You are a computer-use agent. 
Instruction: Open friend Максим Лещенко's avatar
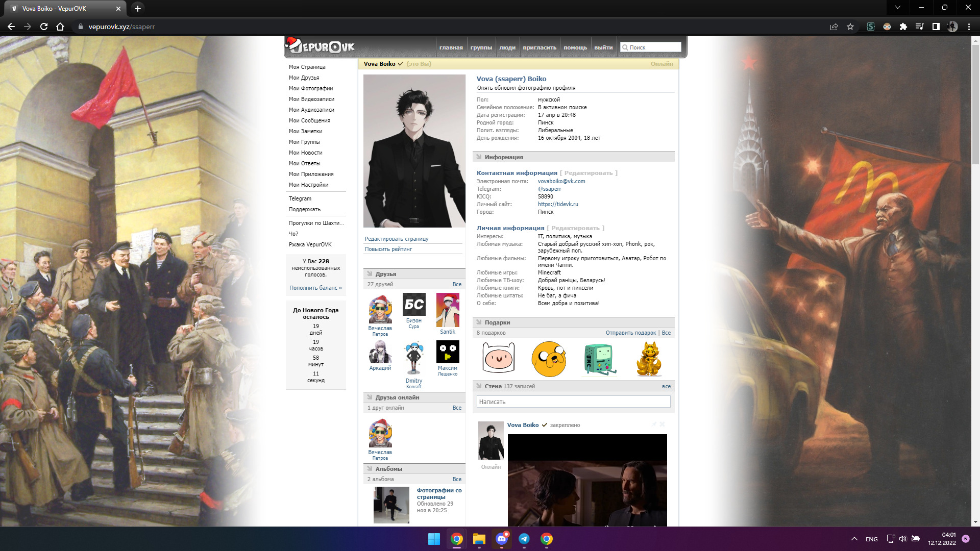point(448,352)
